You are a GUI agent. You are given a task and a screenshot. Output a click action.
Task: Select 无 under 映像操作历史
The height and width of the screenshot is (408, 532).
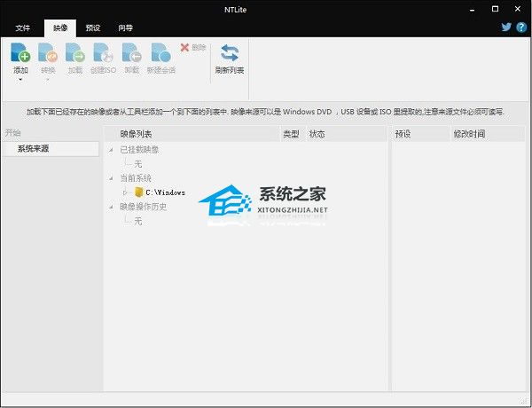(137, 222)
